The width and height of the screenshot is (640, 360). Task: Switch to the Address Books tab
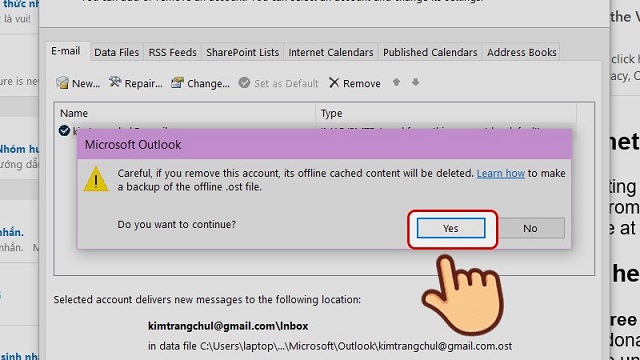point(521,52)
